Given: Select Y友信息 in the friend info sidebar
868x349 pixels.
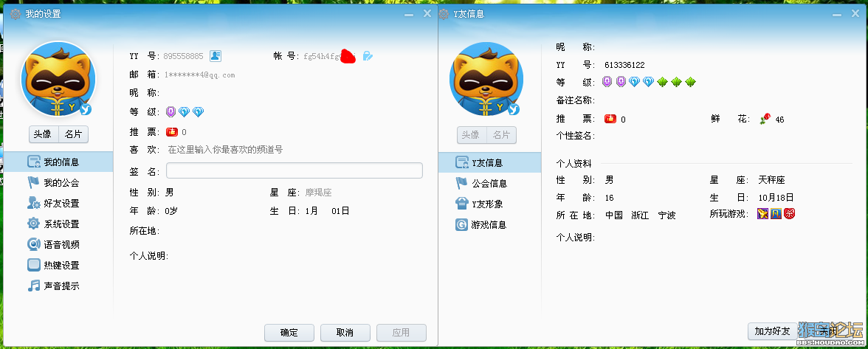Looking at the screenshot, I should coord(489,162).
